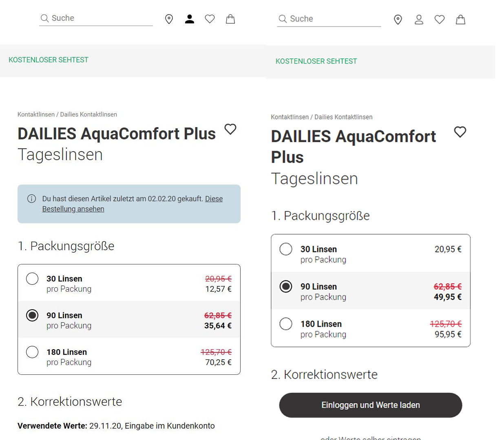
Task: Open shopping bag in left header
Action: coord(230,19)
